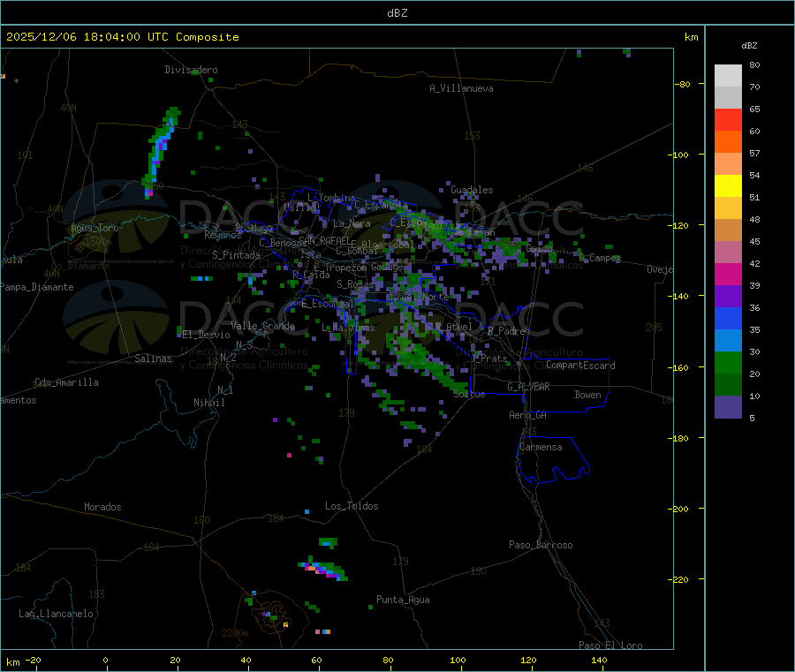Click the Morados map label

(102, 507)
